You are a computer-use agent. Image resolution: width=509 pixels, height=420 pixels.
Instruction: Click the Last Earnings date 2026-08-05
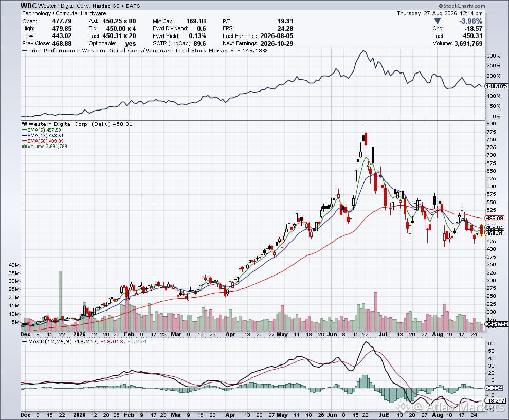pyautogui.click(x=277, y=36)
